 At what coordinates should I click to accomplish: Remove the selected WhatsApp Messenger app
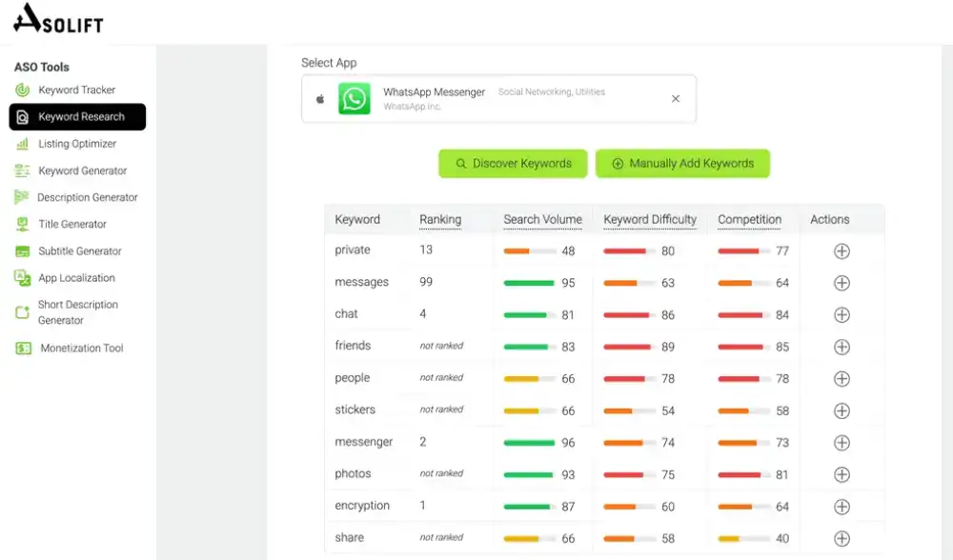click(676, 99)
